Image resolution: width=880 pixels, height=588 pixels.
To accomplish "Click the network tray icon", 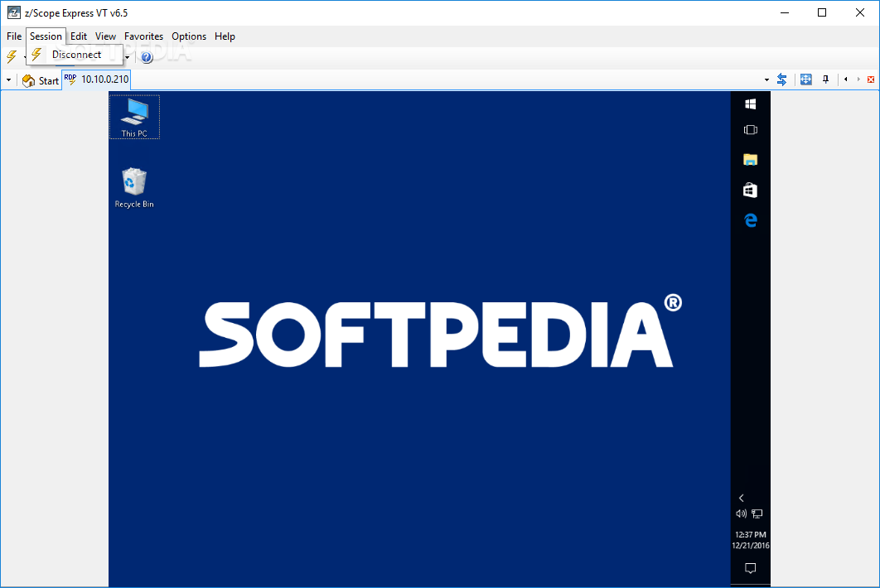I will (757, 513).
